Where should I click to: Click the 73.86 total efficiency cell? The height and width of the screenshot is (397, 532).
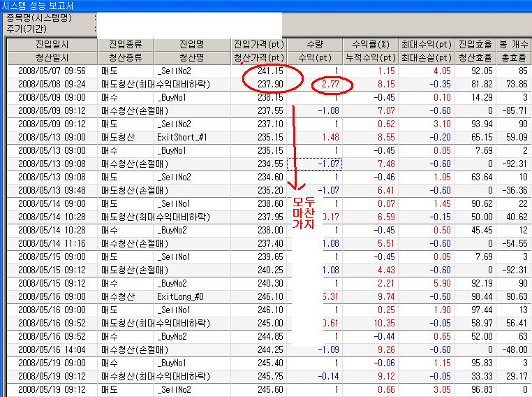(x=513, y=84)
